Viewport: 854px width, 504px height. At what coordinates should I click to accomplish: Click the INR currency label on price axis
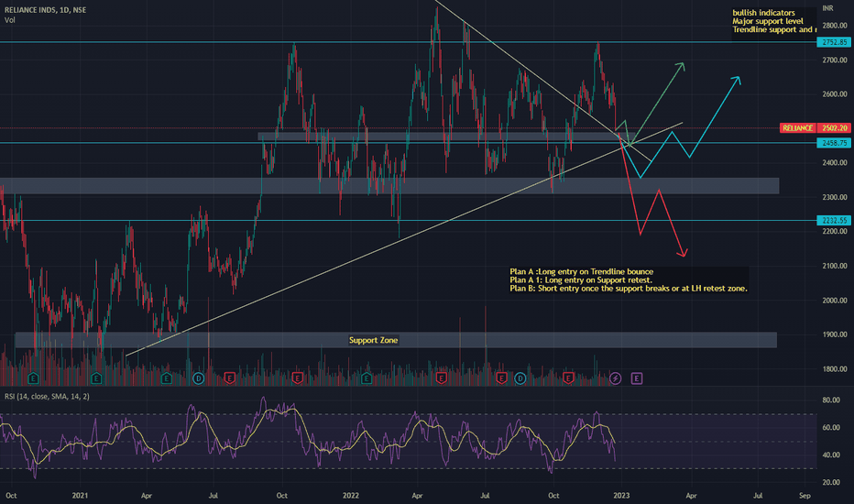pyautogui.click(x=827, y=8)
